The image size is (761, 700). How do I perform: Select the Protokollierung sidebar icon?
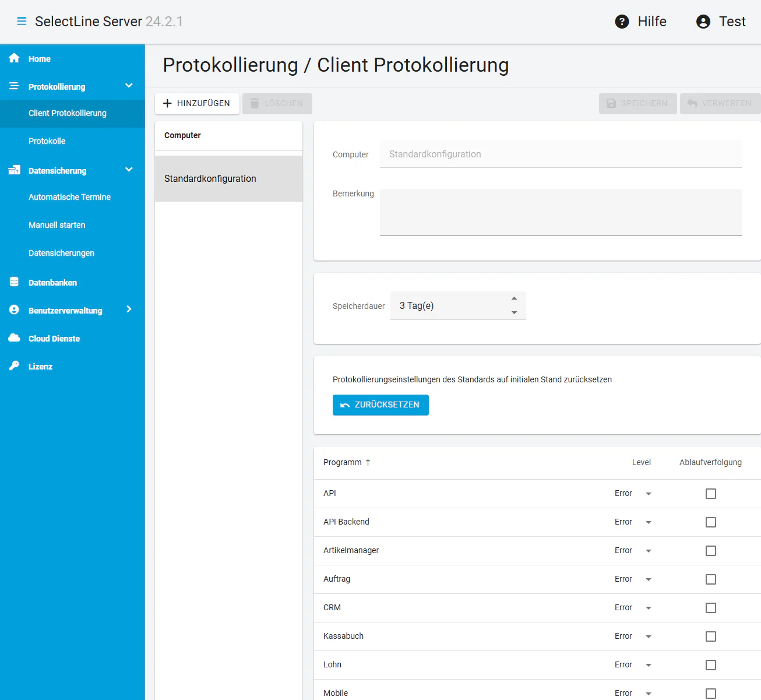point(13,86)
